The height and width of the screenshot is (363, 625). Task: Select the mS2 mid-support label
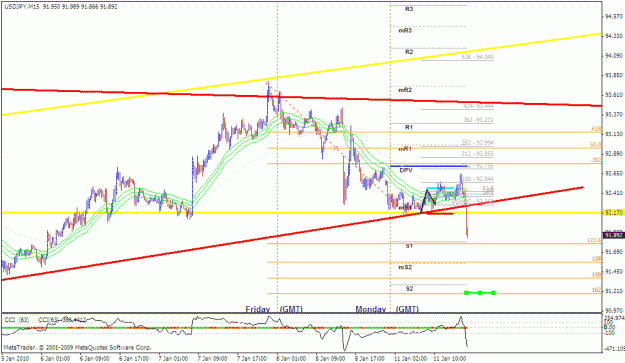click(x=405, y=267)
